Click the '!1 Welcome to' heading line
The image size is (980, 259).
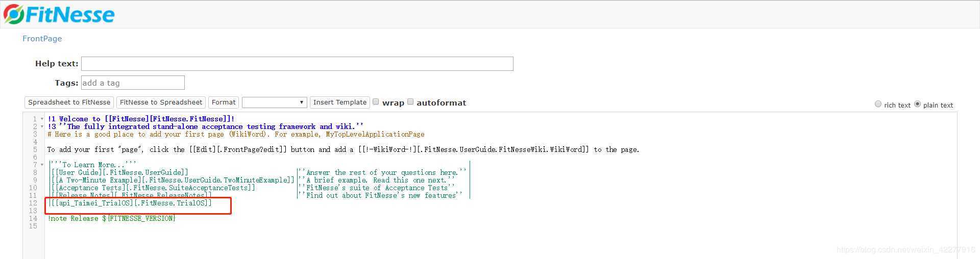pos(141,119)
